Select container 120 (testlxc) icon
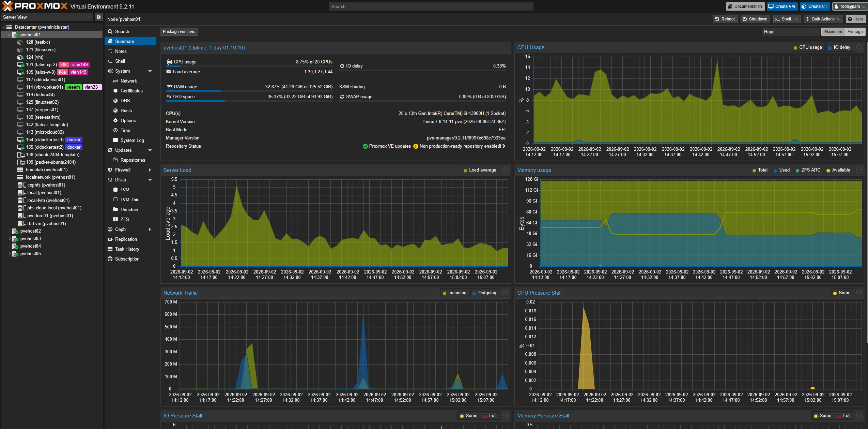Screen dimensions: 868x429 tap(20, 42)
